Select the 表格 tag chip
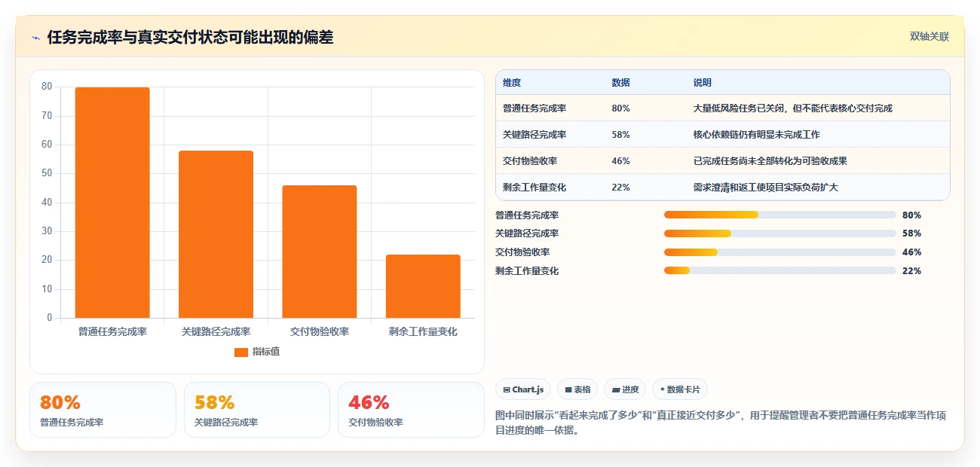Viewport: 980px width, 467px height. tap(577, 389)
